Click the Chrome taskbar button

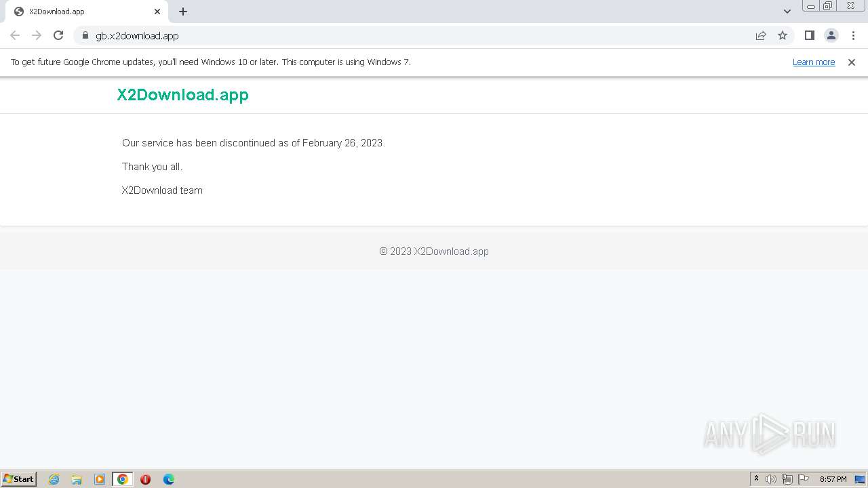click(123, 479)
